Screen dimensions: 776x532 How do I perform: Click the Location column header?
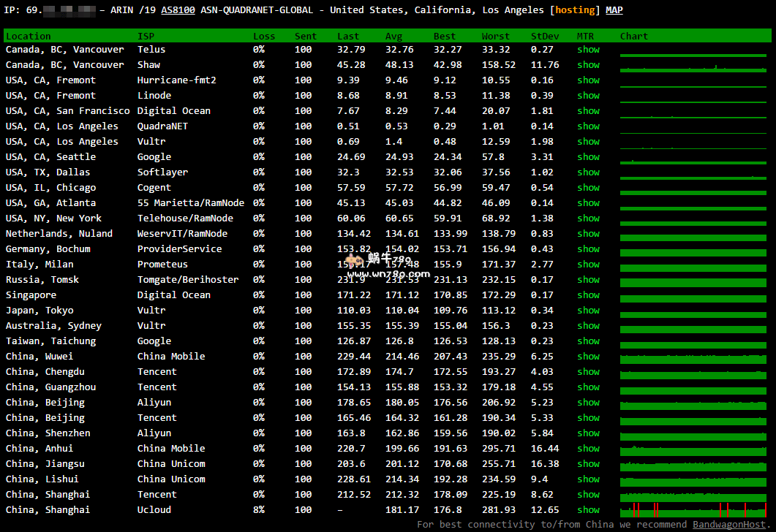(29, 36)
